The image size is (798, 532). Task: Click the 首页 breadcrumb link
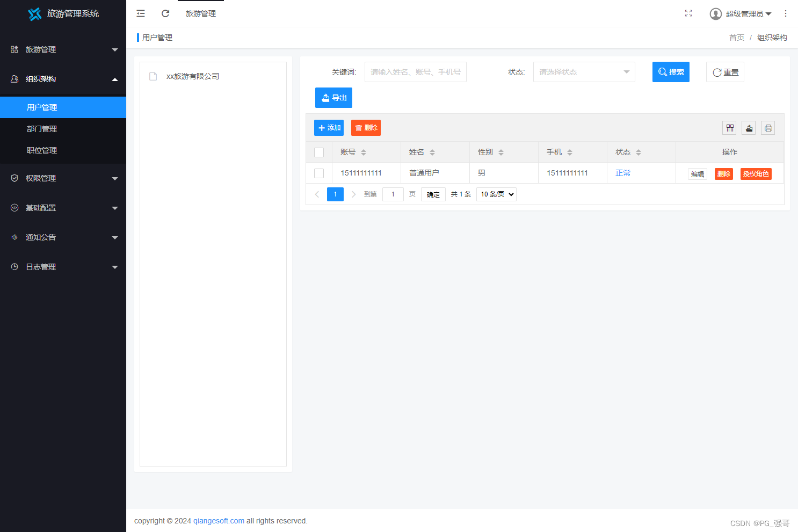coord(737,38)
